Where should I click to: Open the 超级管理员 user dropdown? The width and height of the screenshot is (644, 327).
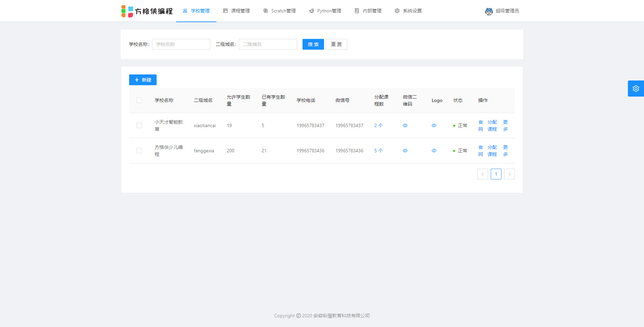tap(502, 11)
